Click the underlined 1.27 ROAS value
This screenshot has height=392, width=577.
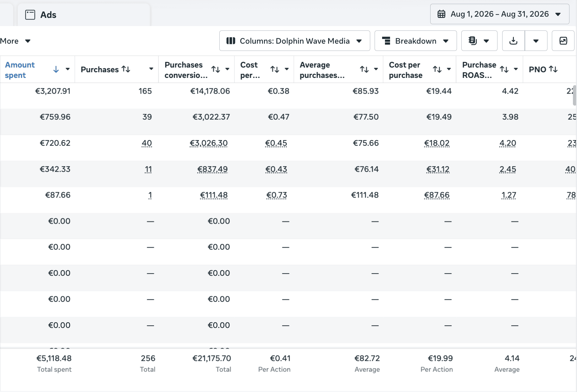pyautogui.click(x=509, y=195)
